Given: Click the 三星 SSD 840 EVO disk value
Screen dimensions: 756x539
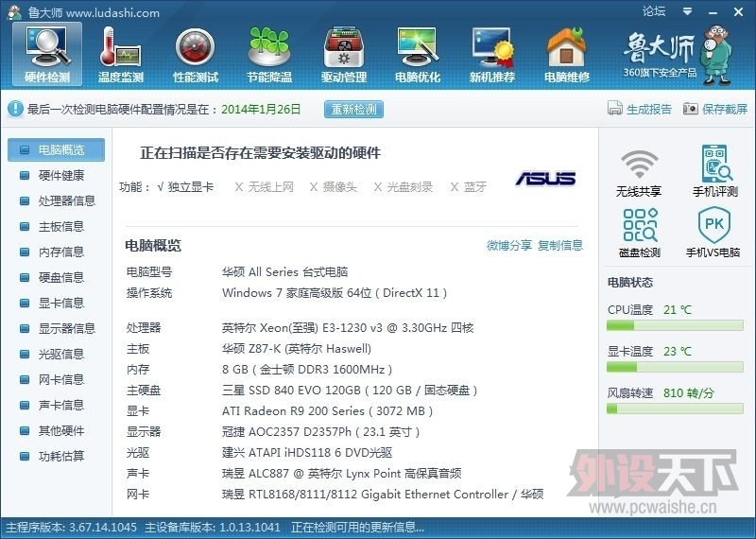Looking at the screenshot, I should (x=350, y=391).
